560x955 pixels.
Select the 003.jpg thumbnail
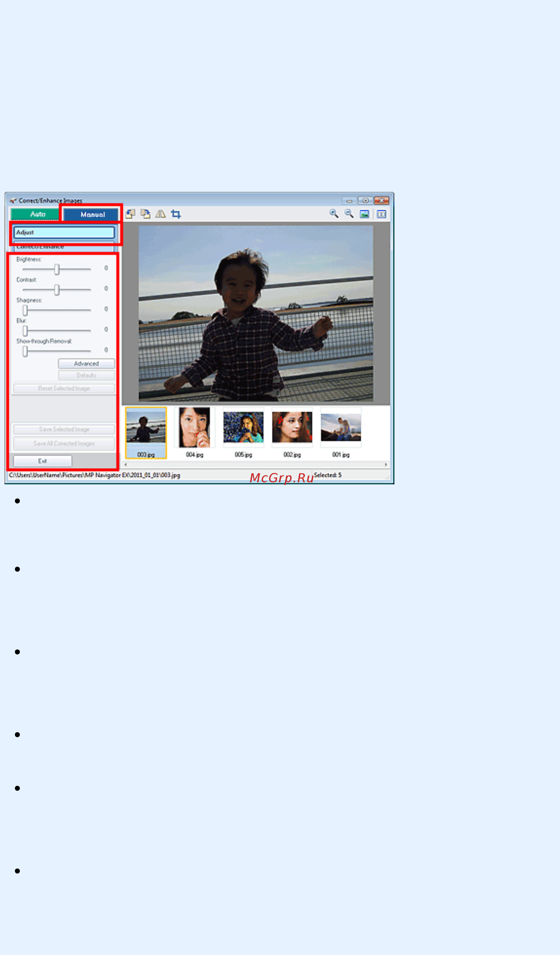click(x=146, y=432)
